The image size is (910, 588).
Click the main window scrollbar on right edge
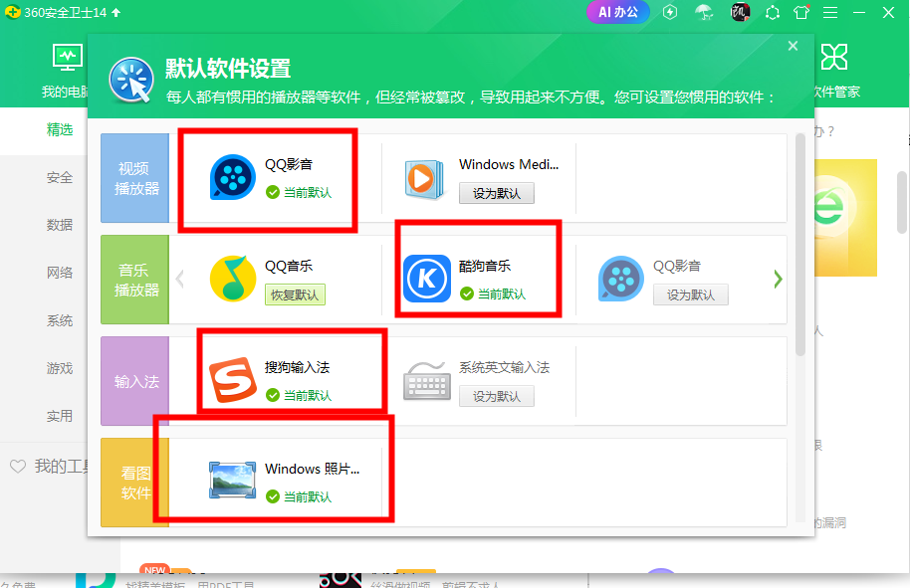[902, 202]
